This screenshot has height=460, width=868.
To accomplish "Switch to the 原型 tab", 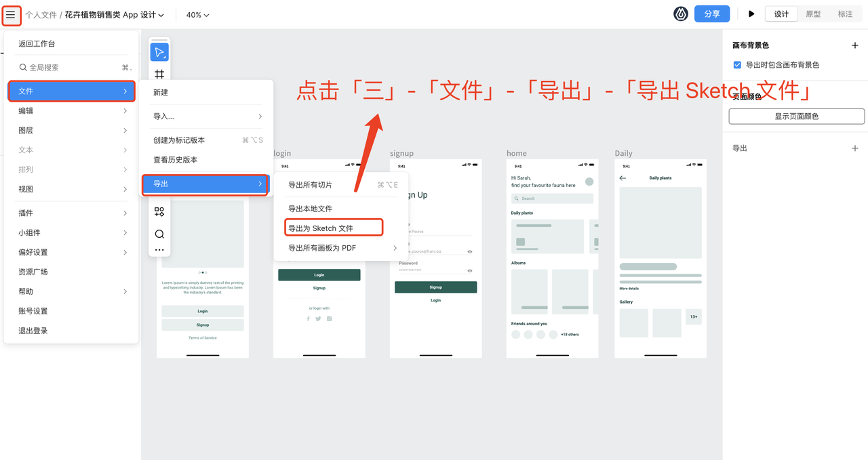I will (813, 14).
